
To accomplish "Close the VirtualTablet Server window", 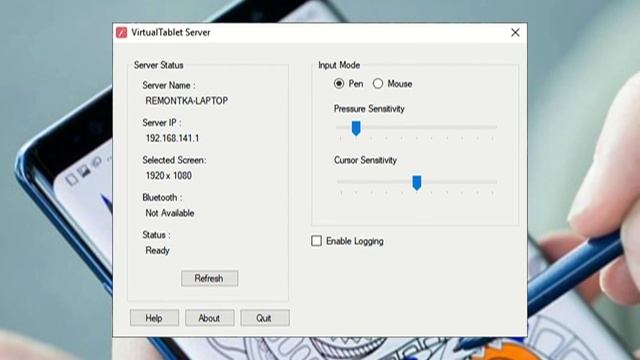I will pos(515,33).
